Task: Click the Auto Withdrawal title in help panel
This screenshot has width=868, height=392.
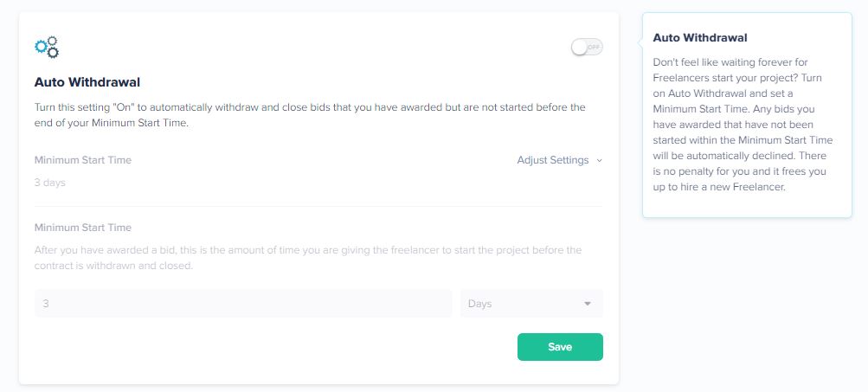Action: coord(700,38)
